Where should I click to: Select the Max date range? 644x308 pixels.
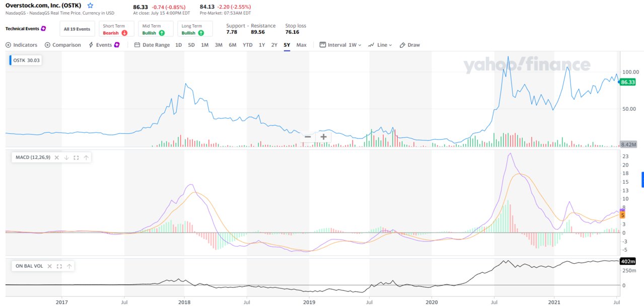pyautogui.click(x=302, y=45)
